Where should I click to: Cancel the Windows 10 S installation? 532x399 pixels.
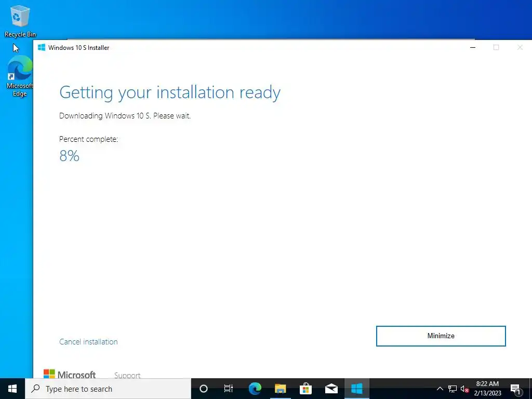88,342
